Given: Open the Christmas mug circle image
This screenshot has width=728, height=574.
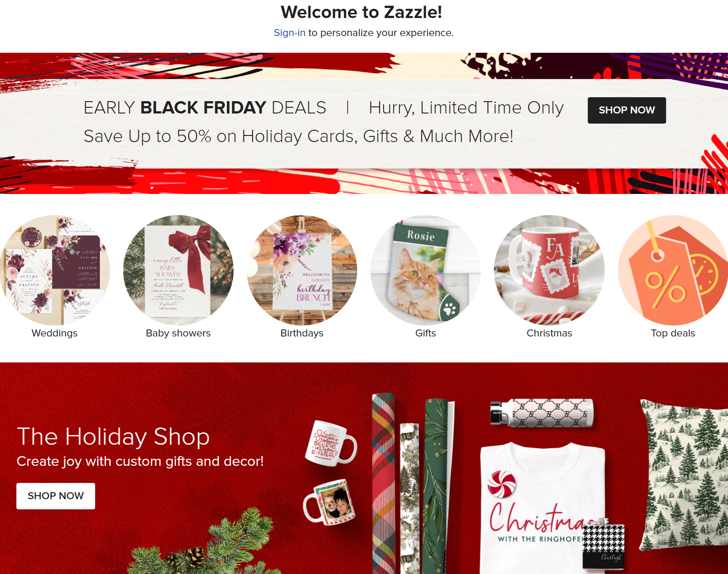Looking at the screenshot, I should point(549,270).
